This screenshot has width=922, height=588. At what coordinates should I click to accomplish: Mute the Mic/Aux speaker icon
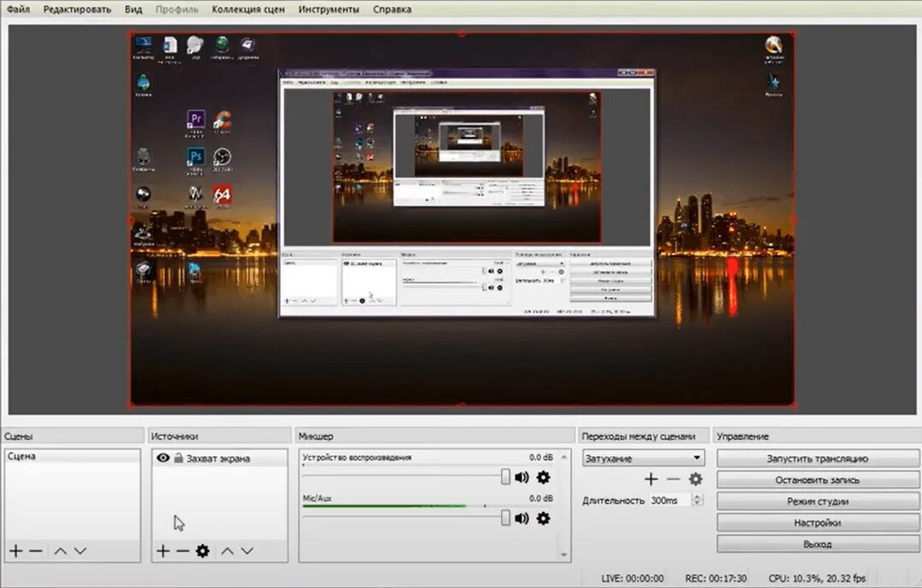pyautogui.click(x=521, y=518)
